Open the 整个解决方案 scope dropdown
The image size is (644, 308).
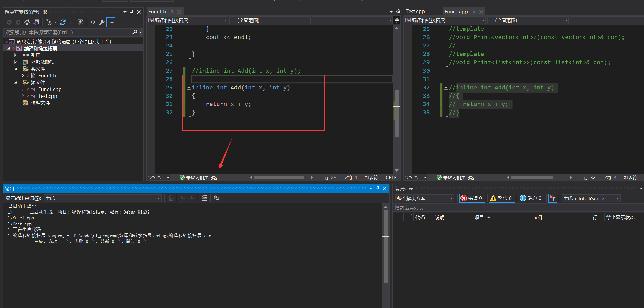point(425,198)
